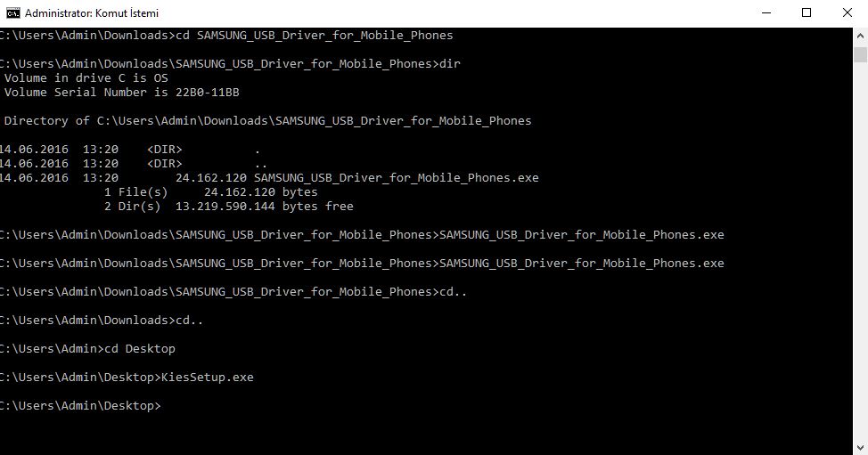Click the Volume Serial Number 22B0-11BB text
868x455 pixels.
(122, 93)
